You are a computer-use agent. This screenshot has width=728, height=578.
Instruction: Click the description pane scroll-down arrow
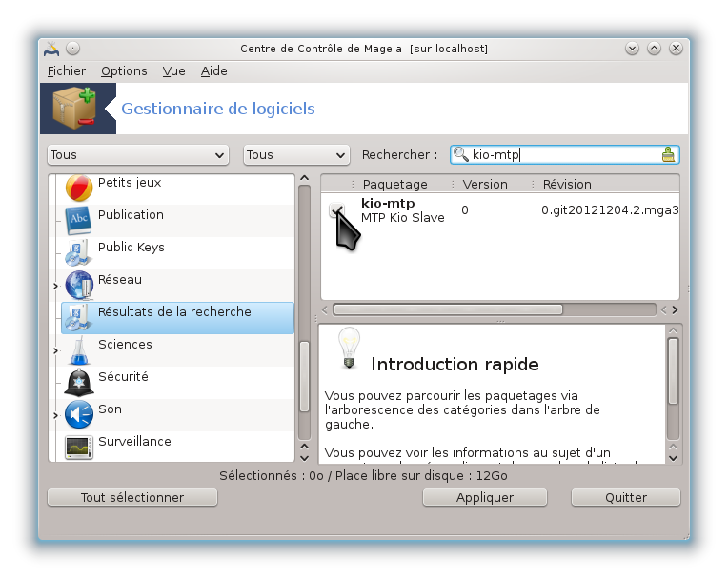point(674,458)
